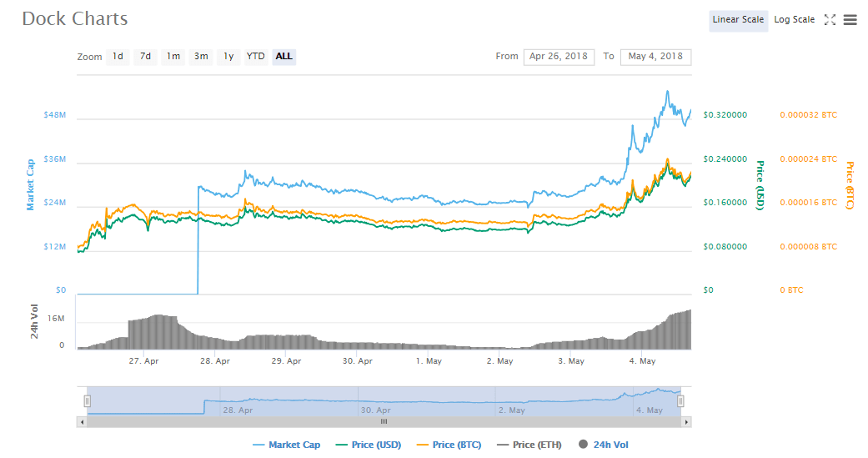This screenshot has width=868, height=458.
Task: Click the navigator right range handle
Action: coord(680,401)
